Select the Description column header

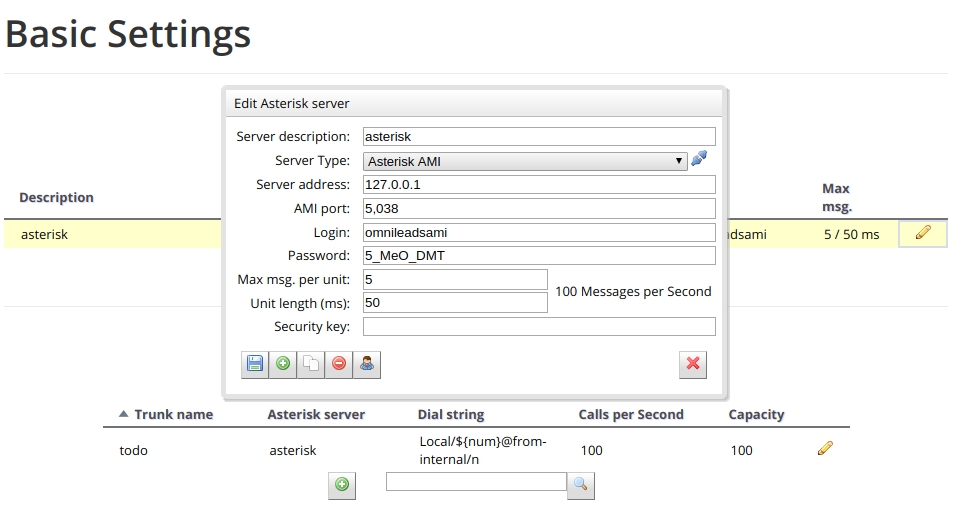click(56, 197)
